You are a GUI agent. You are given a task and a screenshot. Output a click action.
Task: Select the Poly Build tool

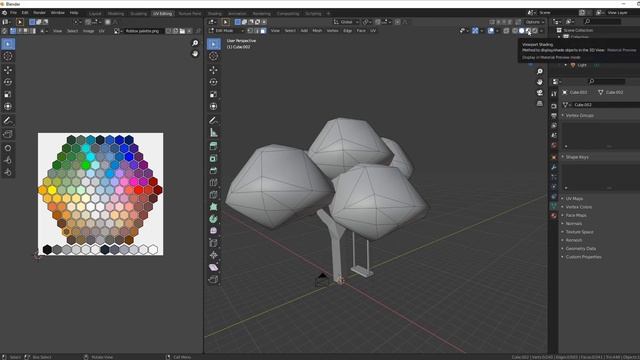tap(213, 207)
